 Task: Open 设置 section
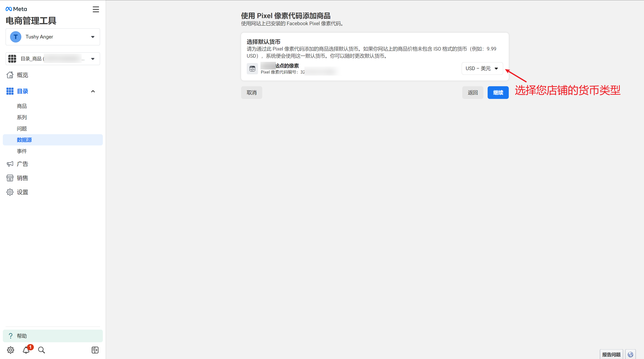pyautogui.click(x=23, y=192)
